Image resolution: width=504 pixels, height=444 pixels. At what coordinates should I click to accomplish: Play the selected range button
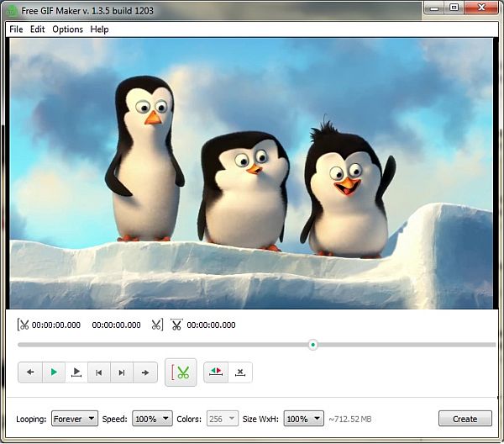pyautogui.click(x=76, y=373)
